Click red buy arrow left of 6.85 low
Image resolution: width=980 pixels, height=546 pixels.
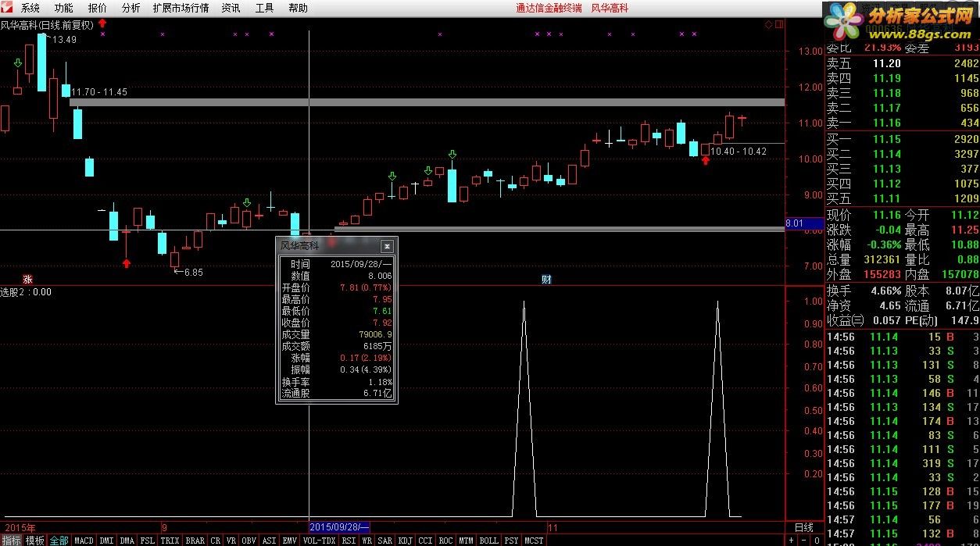tap(127, 263)
